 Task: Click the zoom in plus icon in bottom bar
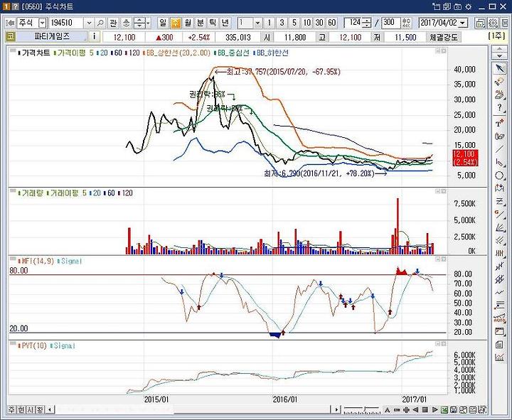coord(406,410)
